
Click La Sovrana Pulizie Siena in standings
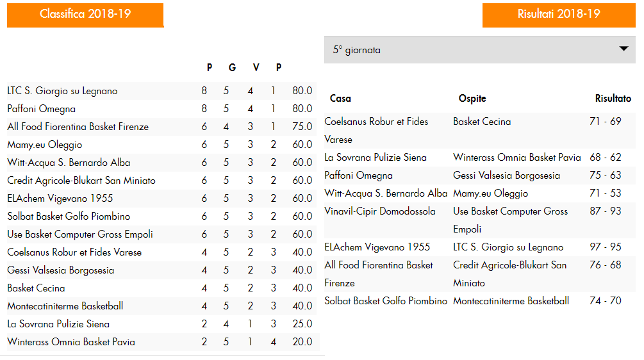pos(58,324)
